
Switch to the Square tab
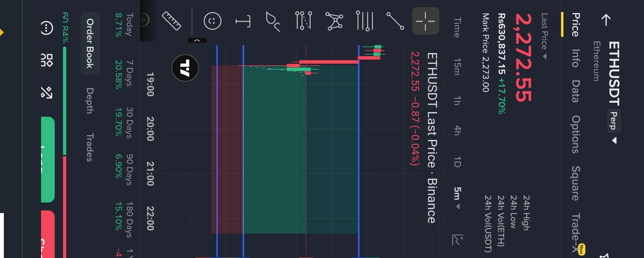point(576,183)
